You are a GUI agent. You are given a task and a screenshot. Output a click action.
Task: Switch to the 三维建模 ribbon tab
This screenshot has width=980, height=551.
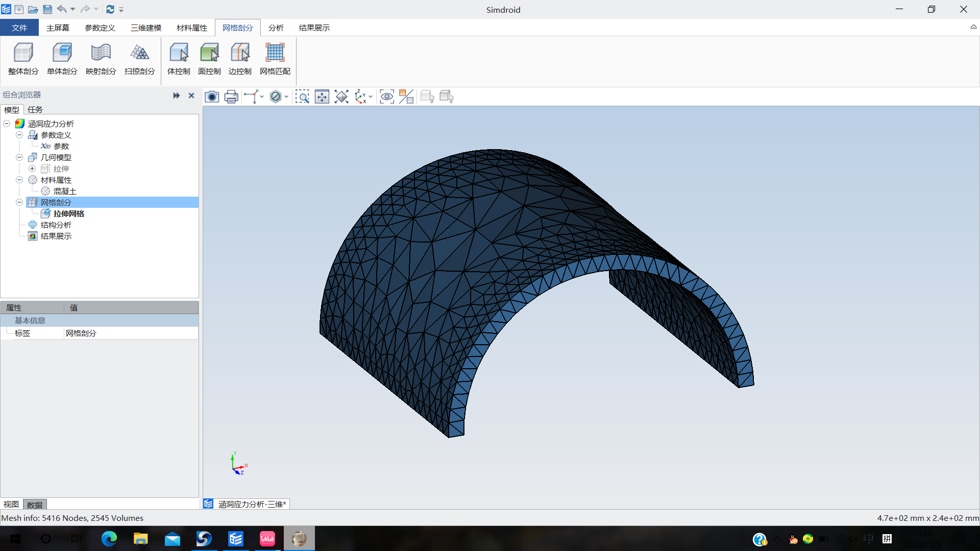tap(146, 28)
